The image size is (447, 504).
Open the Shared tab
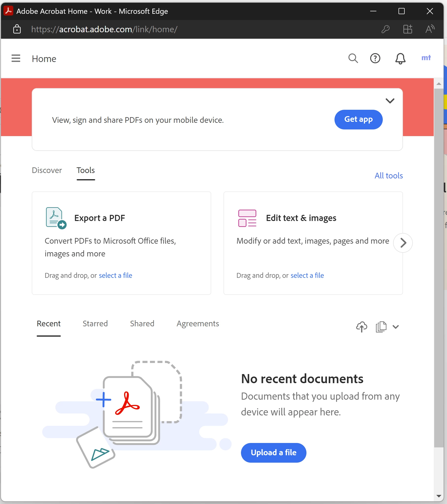tap(142, 324)
